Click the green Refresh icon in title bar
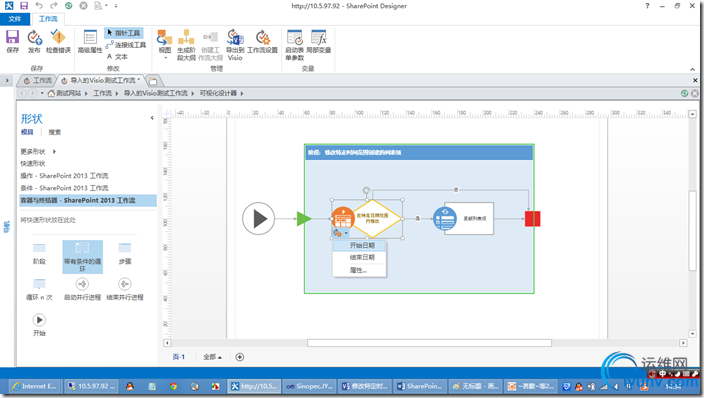This screenshot has width=704, height=398. [x=68, y=6]
